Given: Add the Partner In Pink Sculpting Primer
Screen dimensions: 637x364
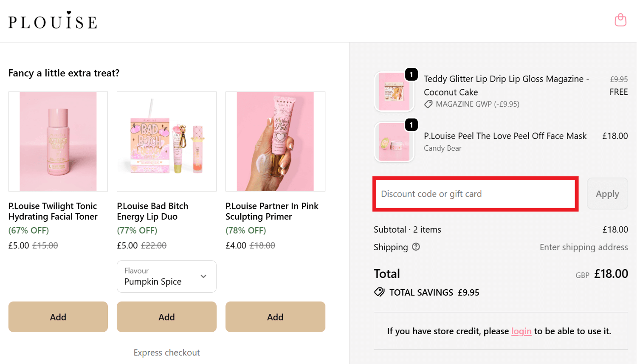Looking at the screenshot, I should (x=275, y=316).
